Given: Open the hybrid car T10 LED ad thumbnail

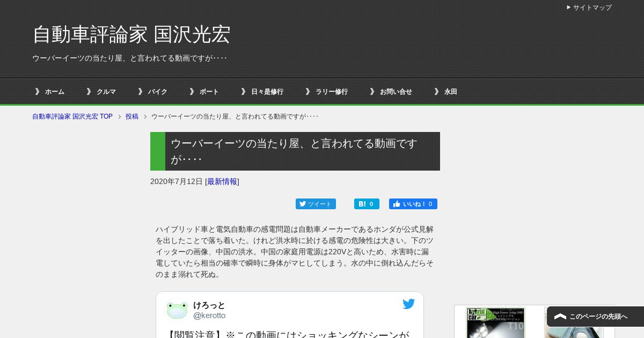Looking at the screenshot, I should [495, 322].
